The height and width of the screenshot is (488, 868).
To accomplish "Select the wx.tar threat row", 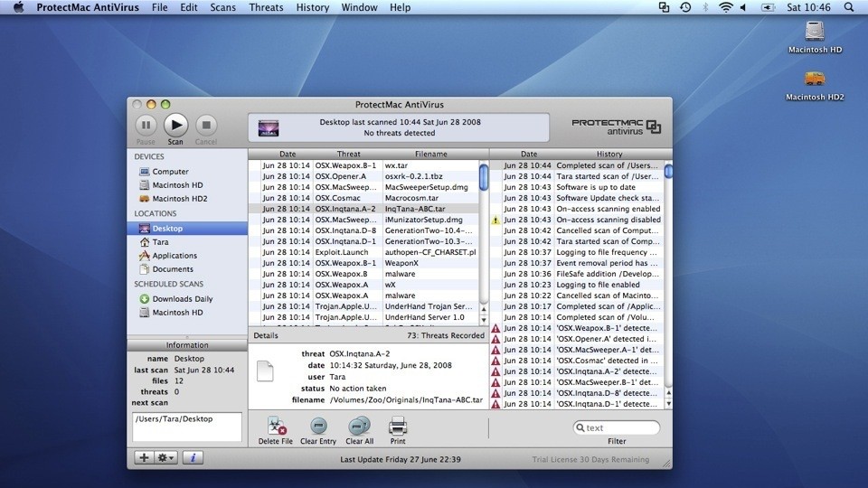I will click(x=363, y=165).
